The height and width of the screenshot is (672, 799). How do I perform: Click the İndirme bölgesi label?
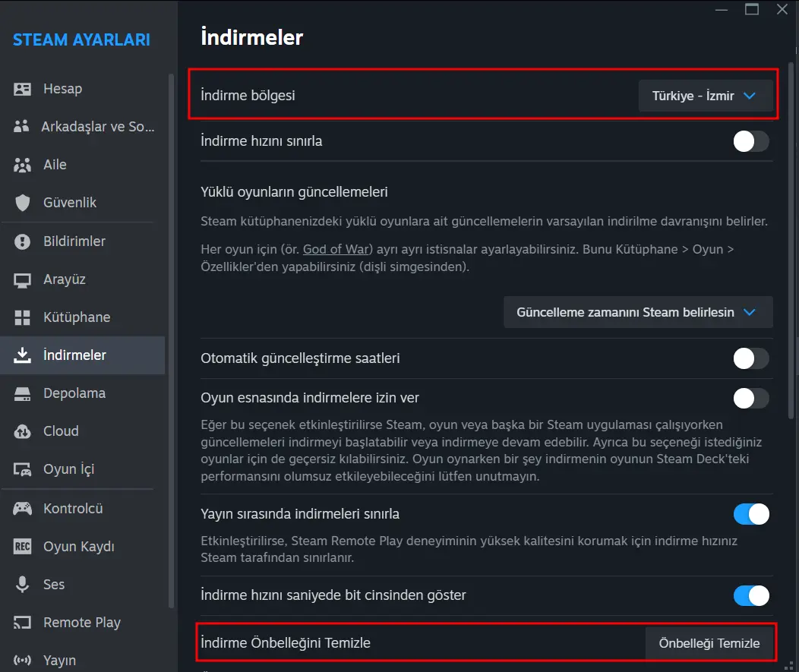pos(248,96)
